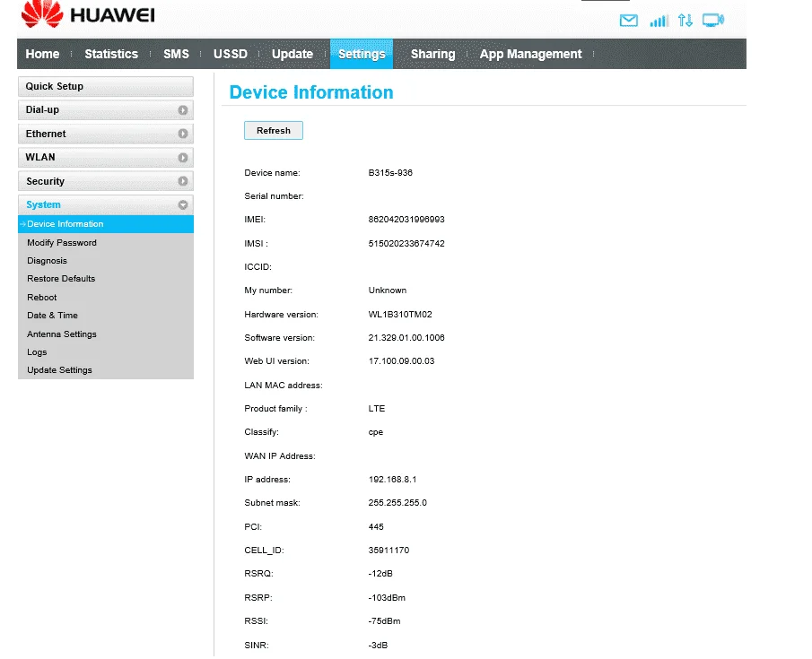The width and height of the screenshot is (812, 659).
Task: Click the Device Information heading
Action: (311, 92)
